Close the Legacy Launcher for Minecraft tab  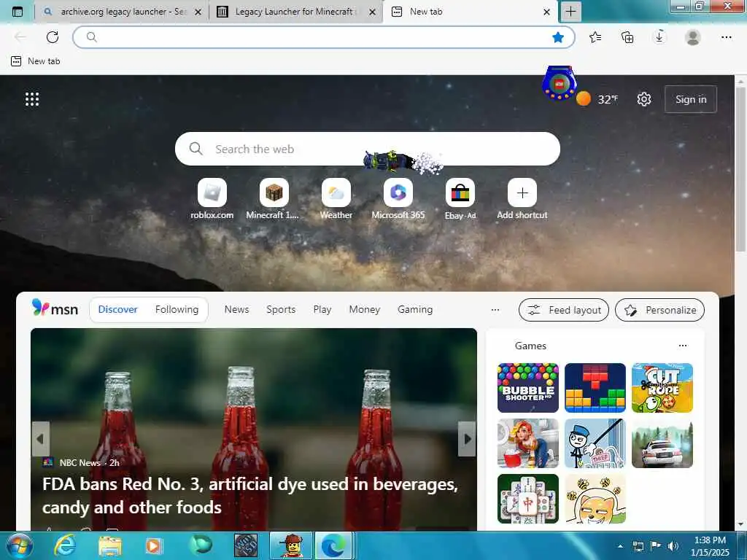point(373,12)
